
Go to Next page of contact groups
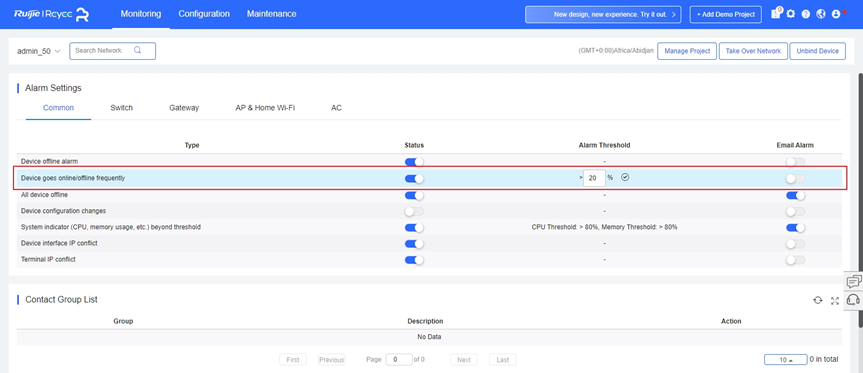tap(463, 360)
